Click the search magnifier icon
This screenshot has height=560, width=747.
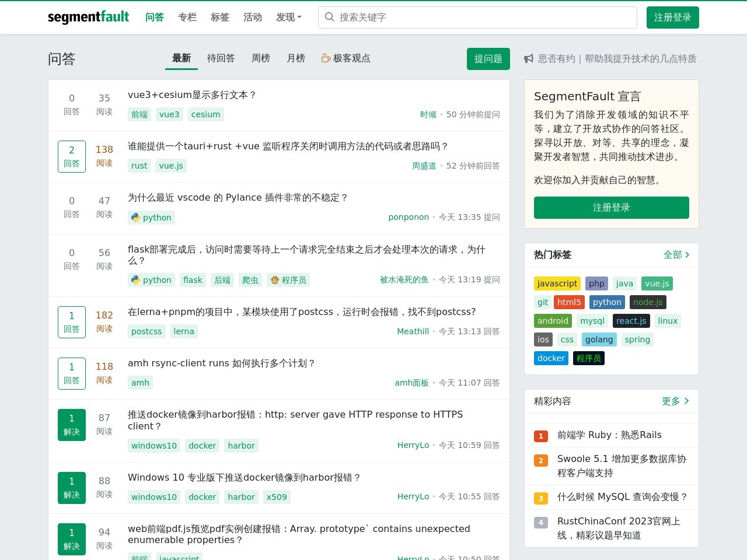tap(330, 17)
